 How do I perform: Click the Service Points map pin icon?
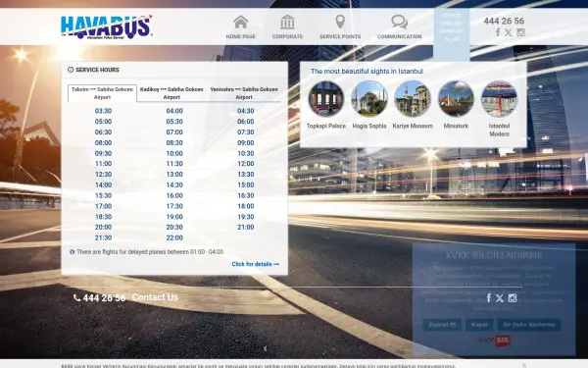(340, 22)
